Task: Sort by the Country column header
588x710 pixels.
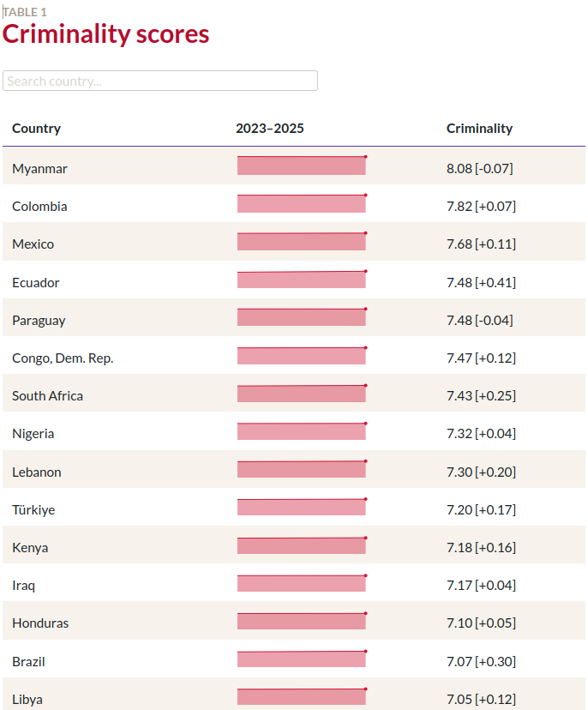Action: click(37, 129)
